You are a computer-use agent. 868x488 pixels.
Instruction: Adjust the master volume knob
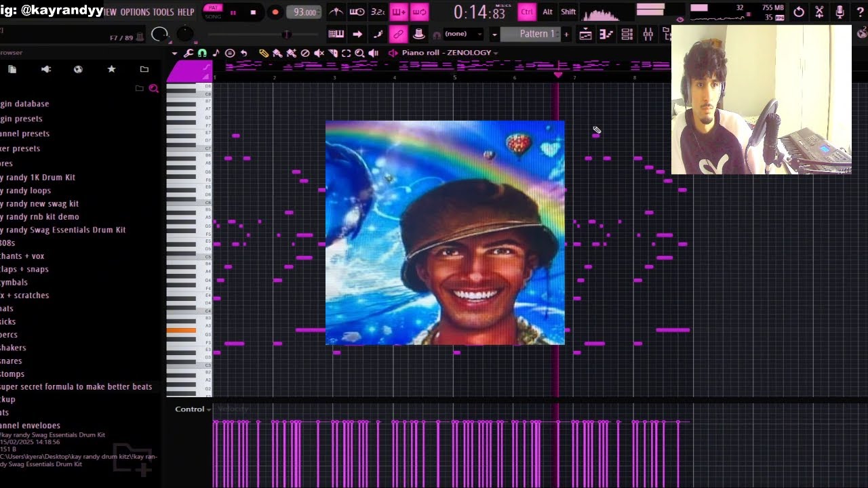[x=159, y=35]
